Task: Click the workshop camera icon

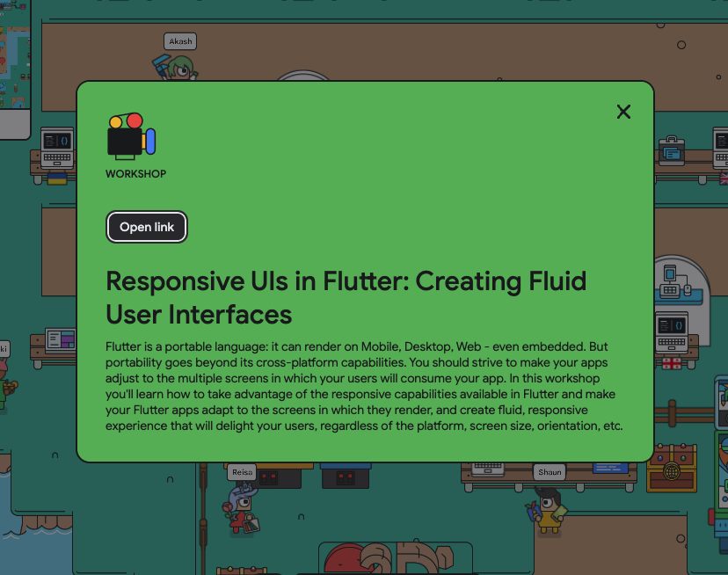Action: (x=132, y=136)
